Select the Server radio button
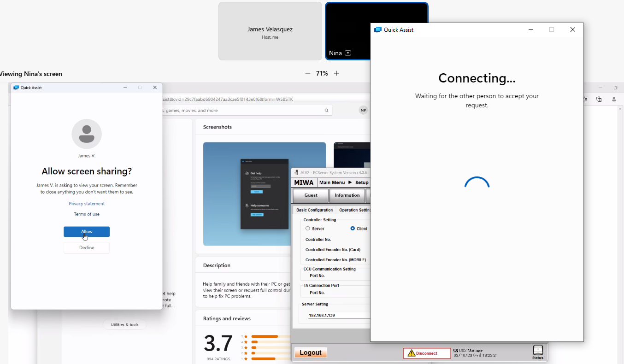The width and height of the screenshot is (624, 364). (x=308, y=229)
